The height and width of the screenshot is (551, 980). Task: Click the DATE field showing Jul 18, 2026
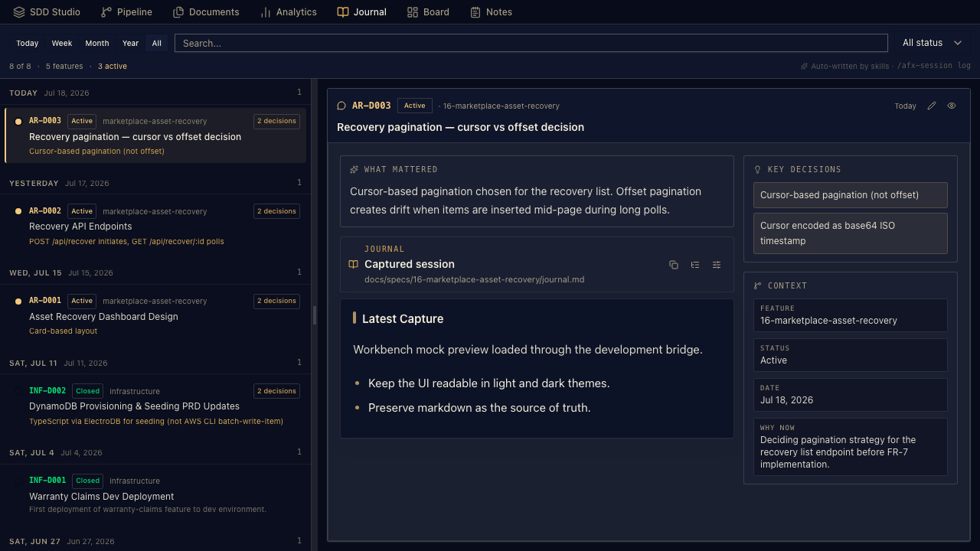pos(851,395)
